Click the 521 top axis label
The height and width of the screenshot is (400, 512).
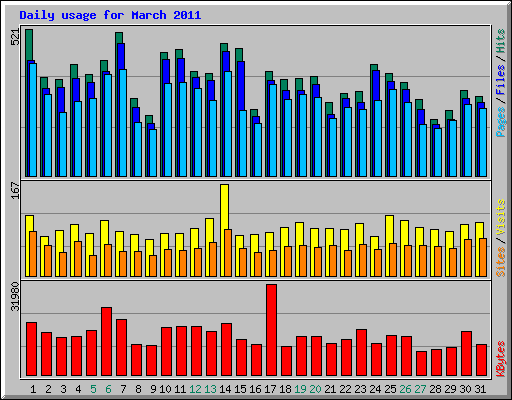15,37
